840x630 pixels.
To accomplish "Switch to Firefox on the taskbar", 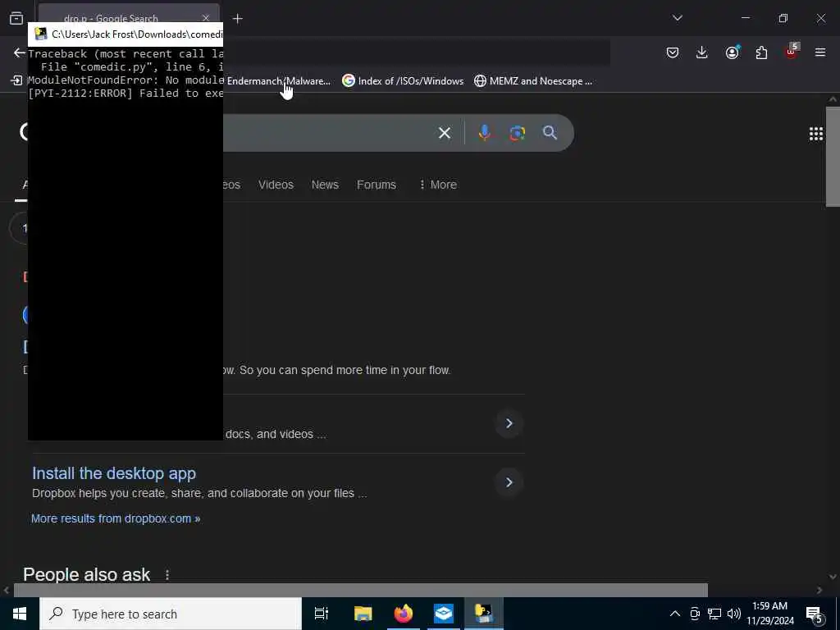I will point(404,614).
